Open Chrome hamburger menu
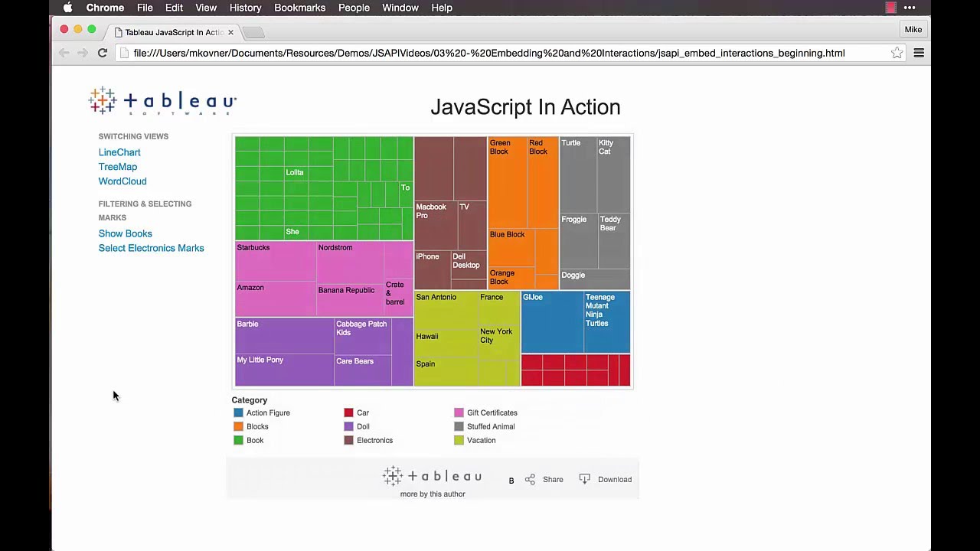Image resolution: width=980 pixels, height=551 pixels. click(x=919, y=53)
